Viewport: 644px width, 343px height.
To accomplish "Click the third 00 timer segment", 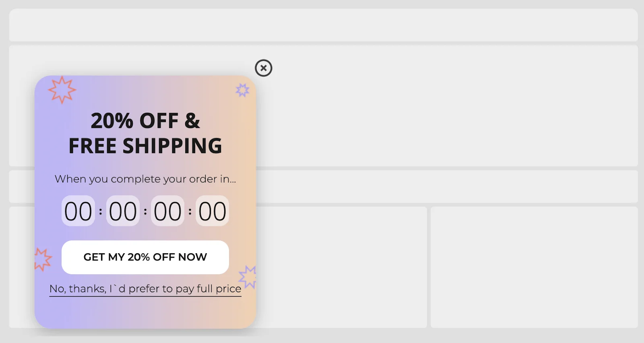I will tap(167, 211).
